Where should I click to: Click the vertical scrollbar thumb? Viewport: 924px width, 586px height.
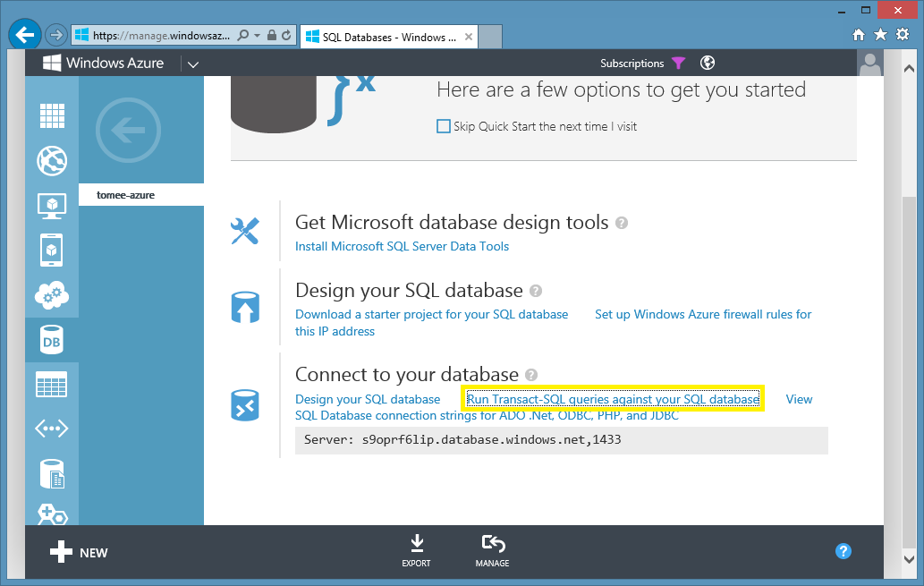[909, 371]
